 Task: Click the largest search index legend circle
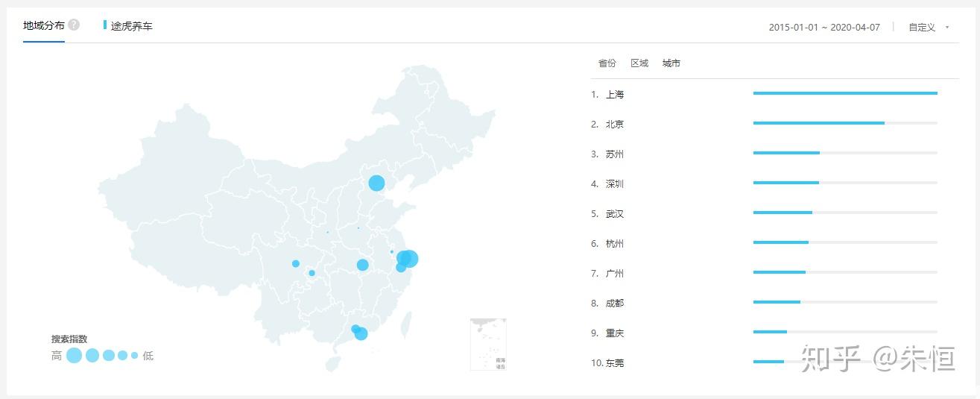point(74,356)
